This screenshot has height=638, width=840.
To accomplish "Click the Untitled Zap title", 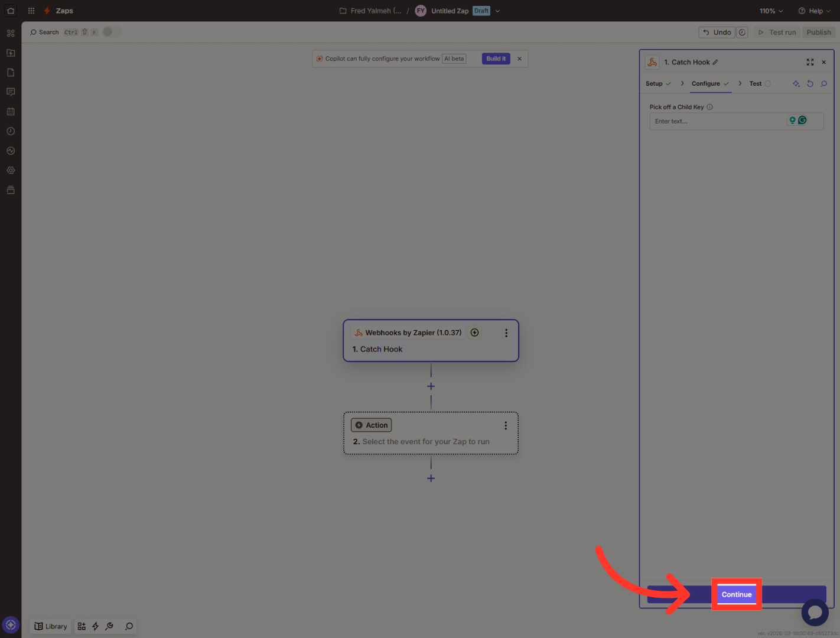I will [x=450, y=11].
